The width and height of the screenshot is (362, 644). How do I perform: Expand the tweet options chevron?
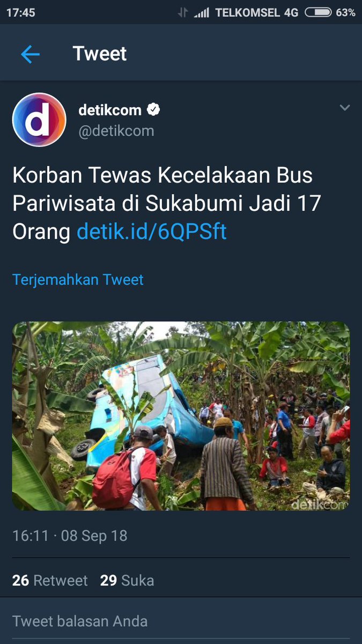click(344, 108)
